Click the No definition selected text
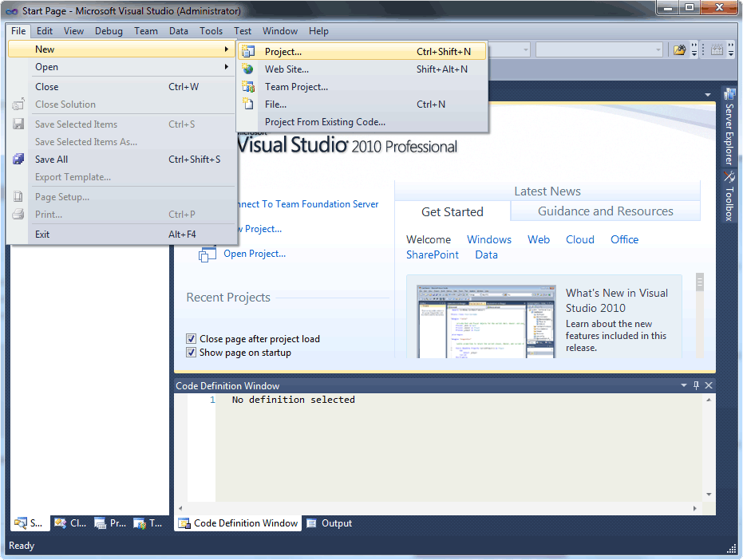The image size is (743, 560). 294,400
